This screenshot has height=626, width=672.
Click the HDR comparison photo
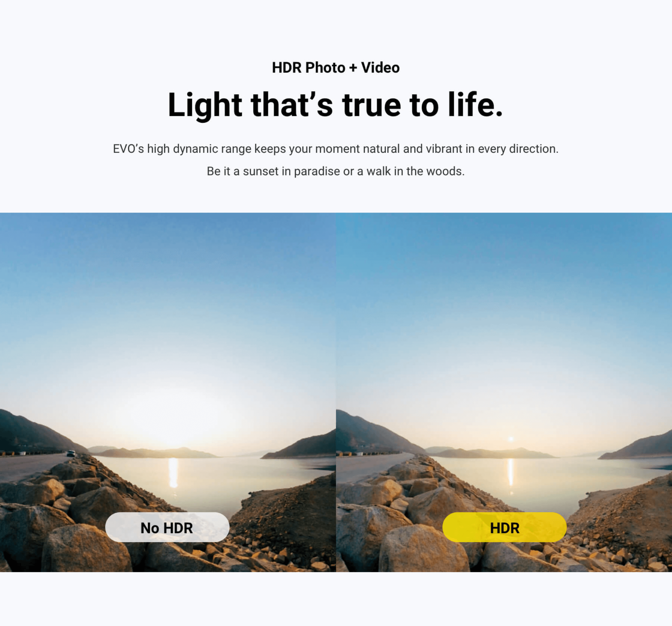tap(504, 393)
